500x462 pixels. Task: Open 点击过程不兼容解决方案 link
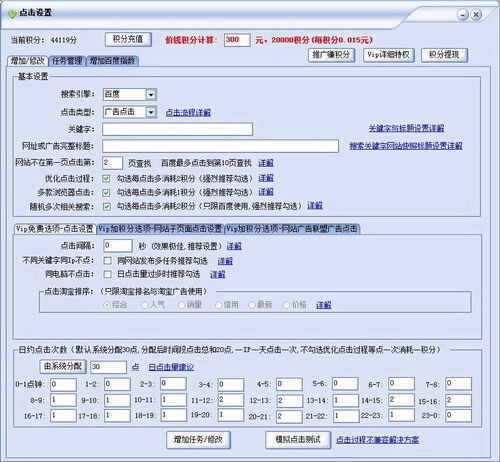[378, 440]
